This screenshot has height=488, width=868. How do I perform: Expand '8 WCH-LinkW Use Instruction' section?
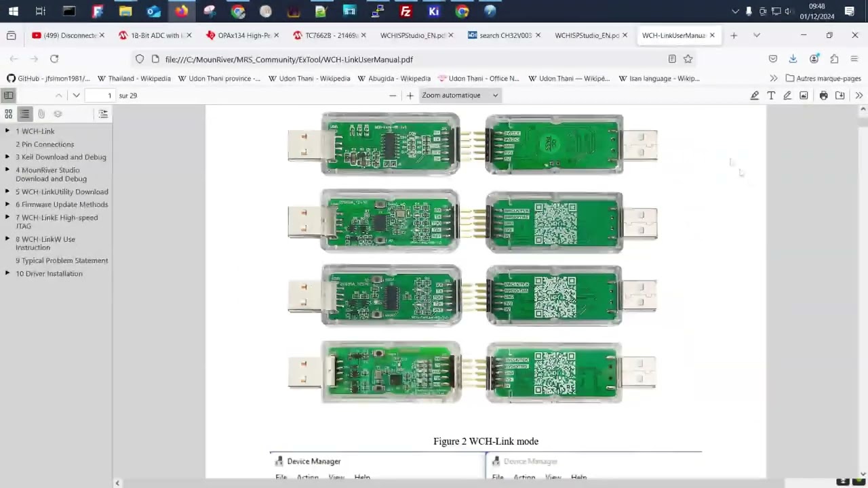coord(7,239)
